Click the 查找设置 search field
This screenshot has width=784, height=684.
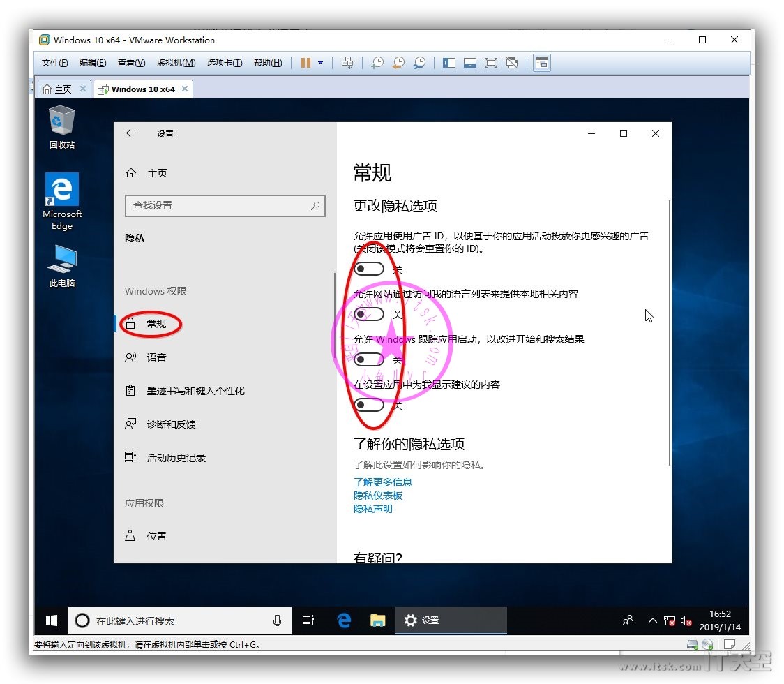pos(225,206)
